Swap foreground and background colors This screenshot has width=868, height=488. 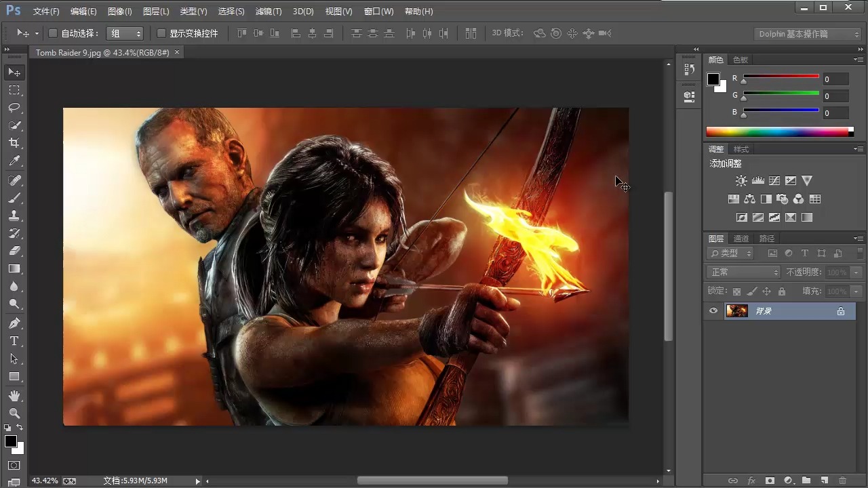click(x=20, y=428)
